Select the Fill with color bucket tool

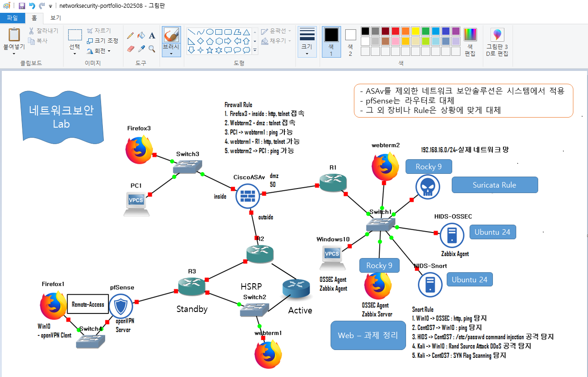click(x=141, y=35)
